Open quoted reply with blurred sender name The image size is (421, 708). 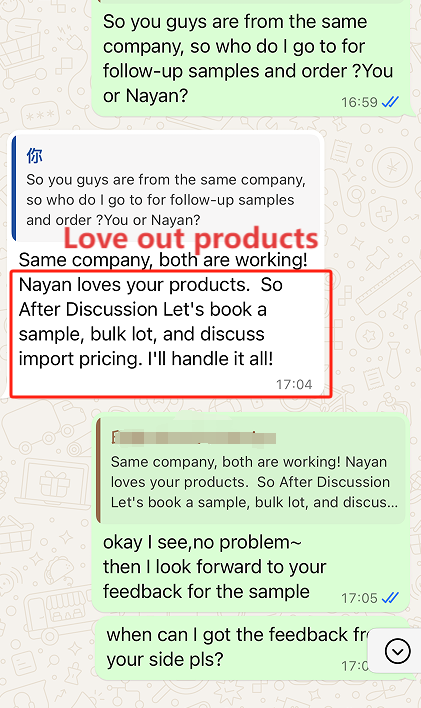tap(252, 469)
